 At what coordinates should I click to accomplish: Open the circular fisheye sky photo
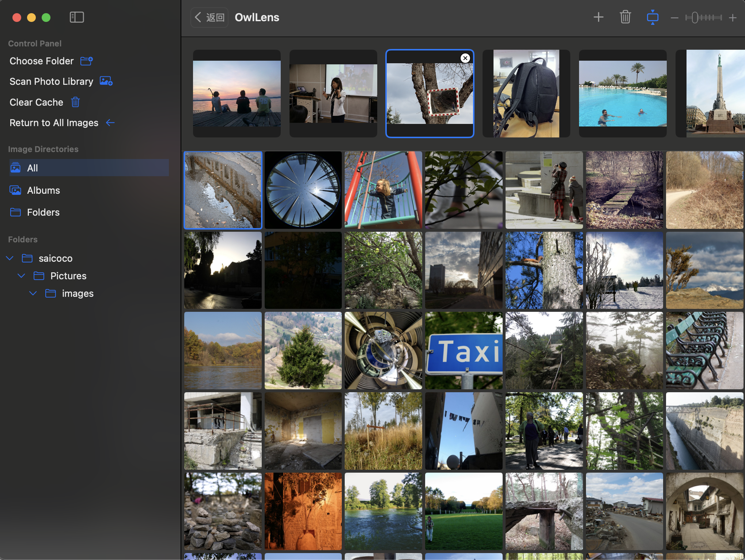[x=303, y=190]
